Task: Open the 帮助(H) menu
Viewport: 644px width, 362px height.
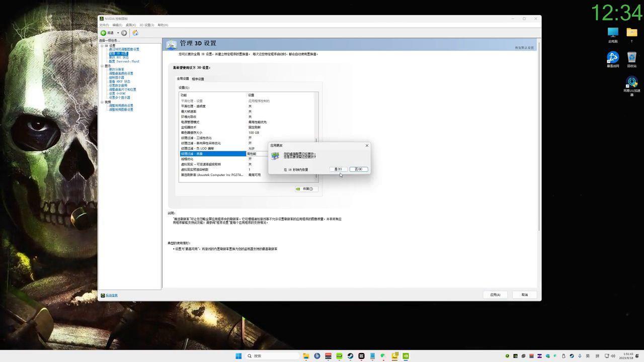Action: click(x=163, y=25)
